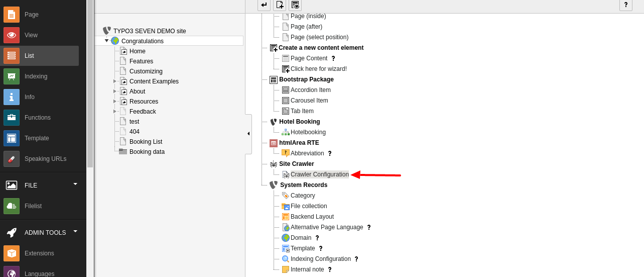Open the Indexing module icon

(x=12, y=76)
